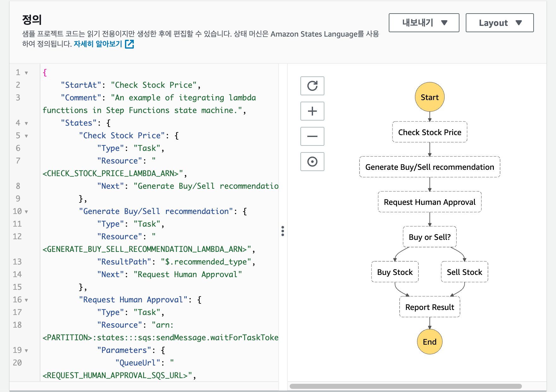
Task: Open the 내보내기 dropdown
Action: point(424,23)
